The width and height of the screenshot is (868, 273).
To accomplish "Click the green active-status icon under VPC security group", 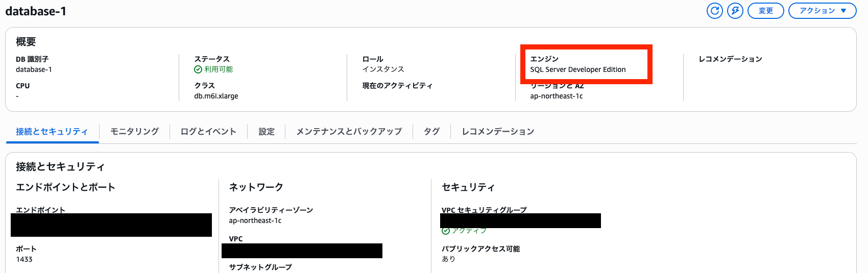I will [446, 231].
